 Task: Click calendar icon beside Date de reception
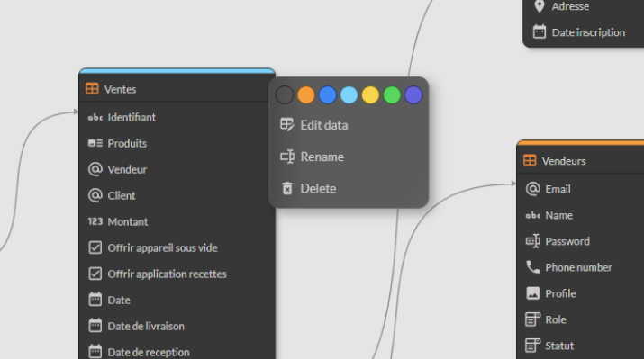point(95,352)
